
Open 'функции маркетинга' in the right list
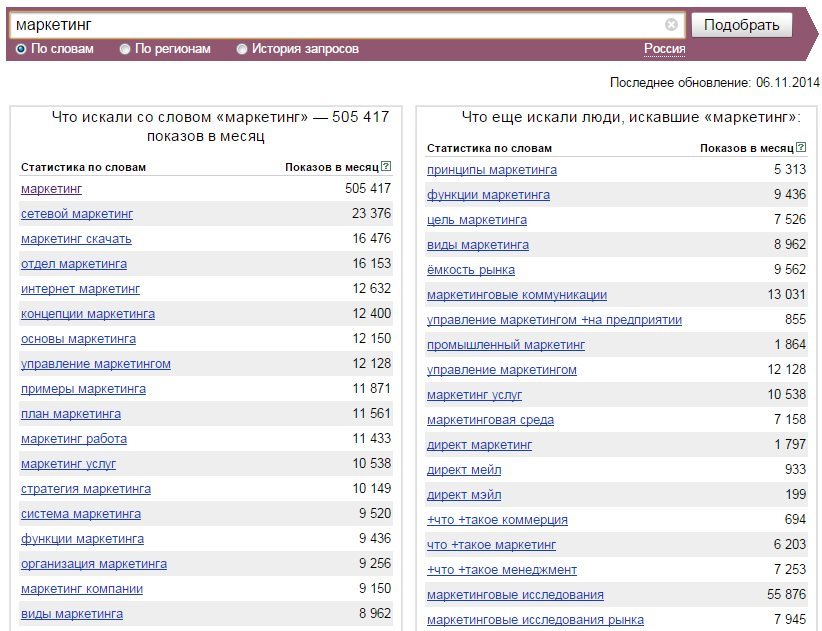click(x=489, y=195)
